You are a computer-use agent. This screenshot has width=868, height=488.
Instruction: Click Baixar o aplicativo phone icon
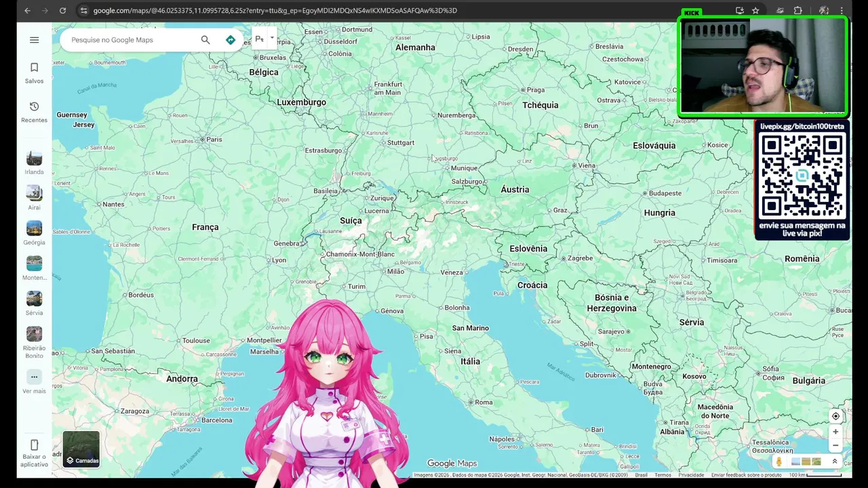34,445
